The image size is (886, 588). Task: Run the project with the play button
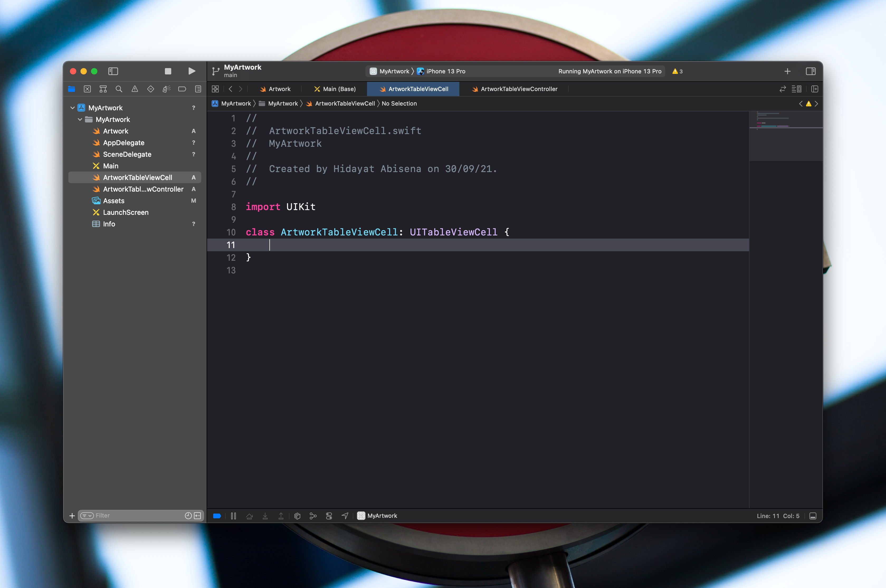192,71
